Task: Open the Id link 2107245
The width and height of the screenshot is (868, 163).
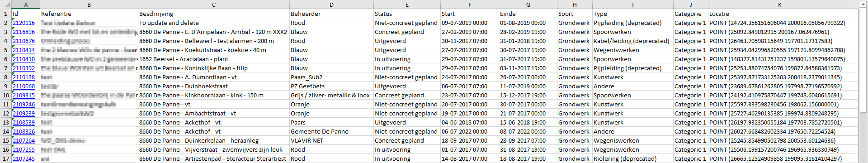Action: (x=24, y=158)
